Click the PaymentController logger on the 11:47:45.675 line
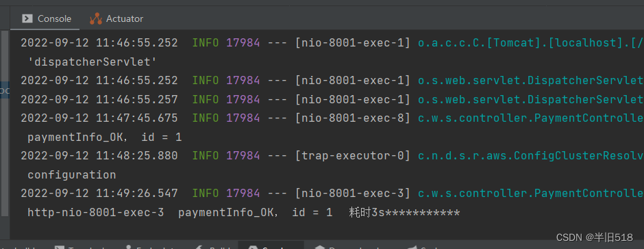This screenshot has height=249, width=644. tap(531, 118)
